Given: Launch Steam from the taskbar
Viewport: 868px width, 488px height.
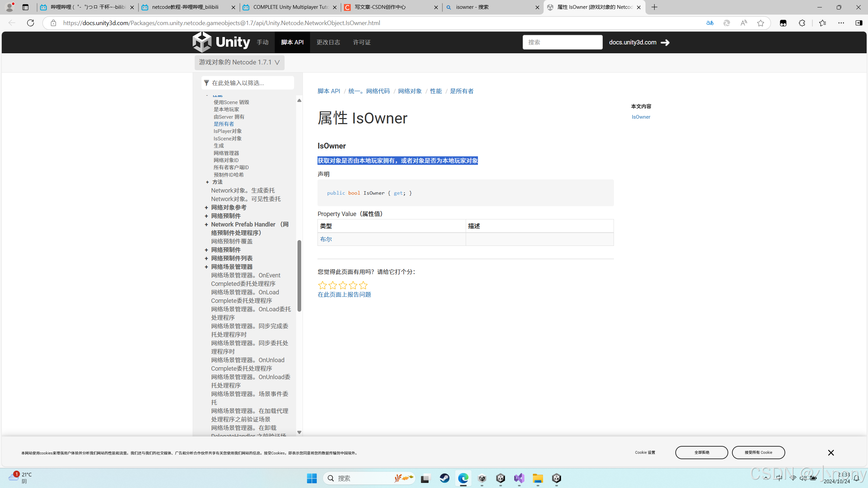Looking at the screenshot, I should pos(444,478).
